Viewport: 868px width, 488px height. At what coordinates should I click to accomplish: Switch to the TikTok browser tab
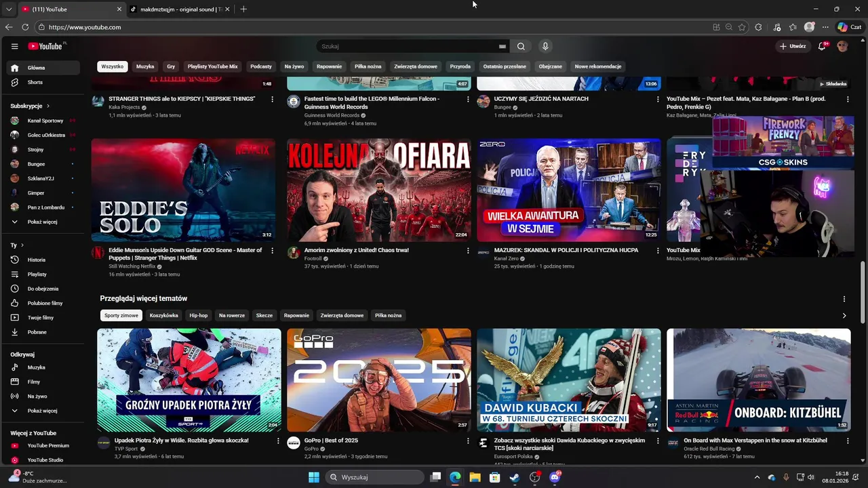(180, 9)
